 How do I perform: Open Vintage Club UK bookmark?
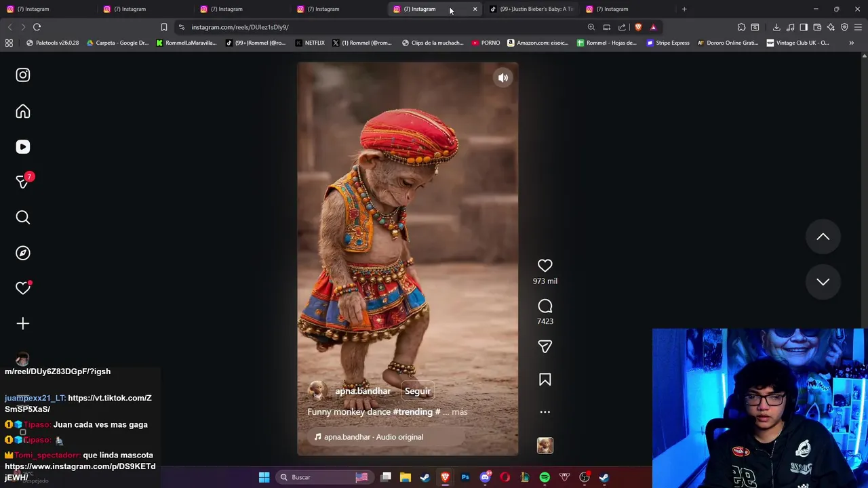[797, 43]
